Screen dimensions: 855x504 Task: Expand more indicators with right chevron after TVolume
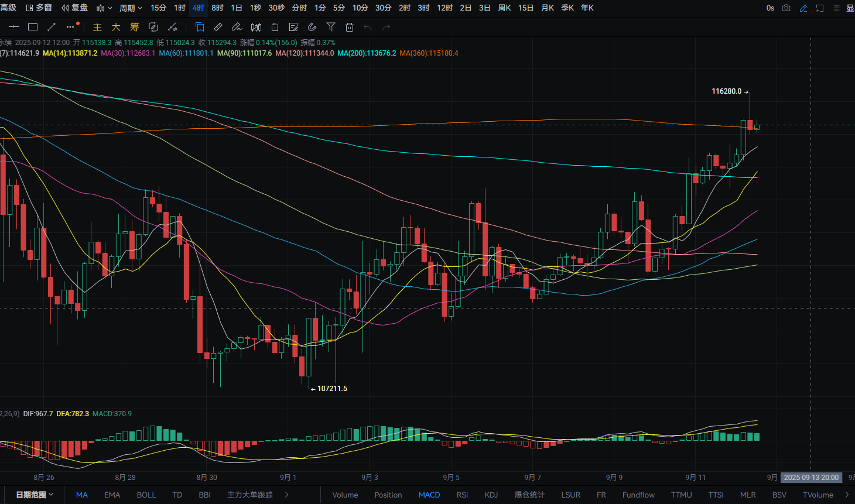(847, 495)
